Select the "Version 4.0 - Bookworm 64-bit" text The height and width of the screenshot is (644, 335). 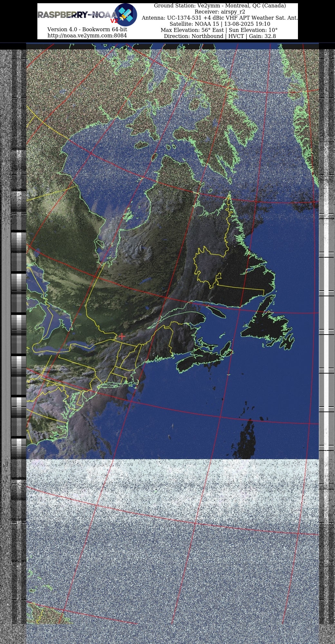87,29
